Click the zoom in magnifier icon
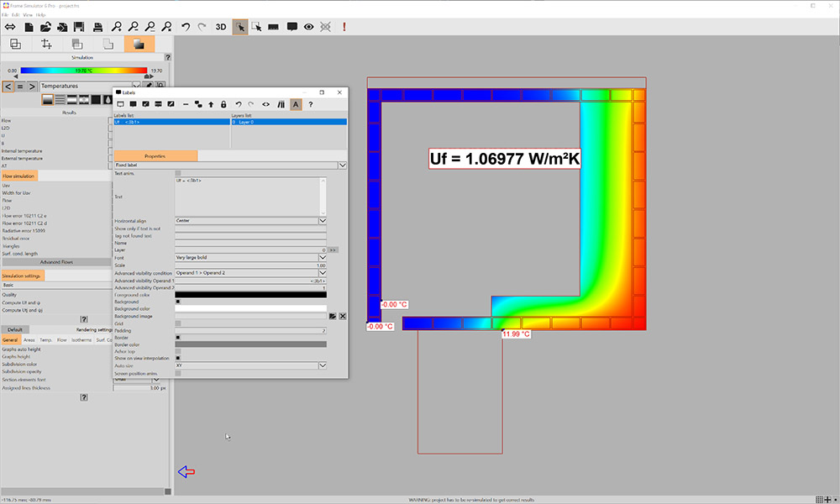 point(116,27)
